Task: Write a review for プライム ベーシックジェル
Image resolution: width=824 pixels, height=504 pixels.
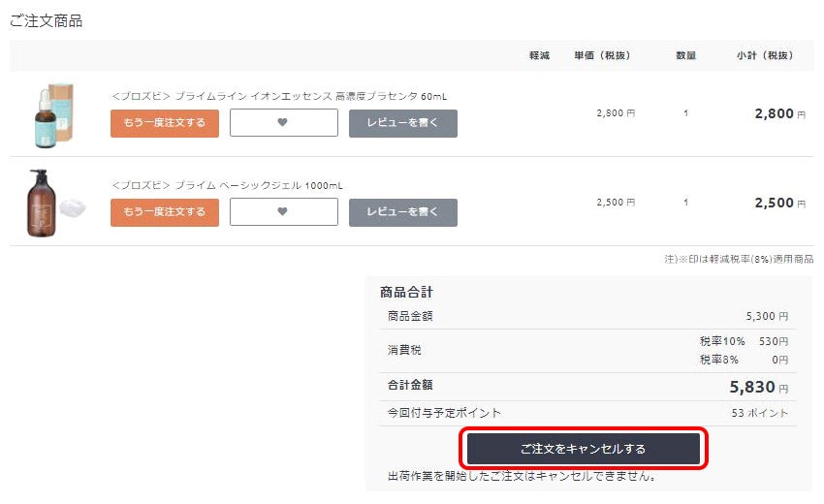Action: pyautogui.click(x=403, y=213)
